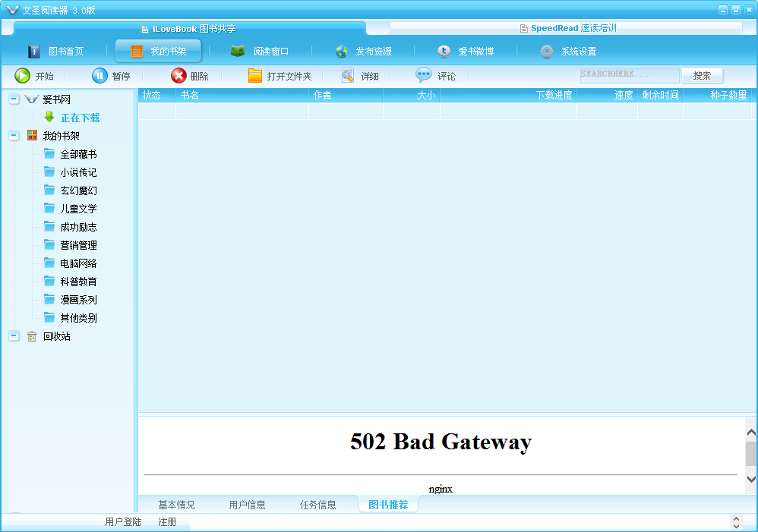Click the 评论 speech bubble icon
Screen dimensions: 758x532
point(424,75)
